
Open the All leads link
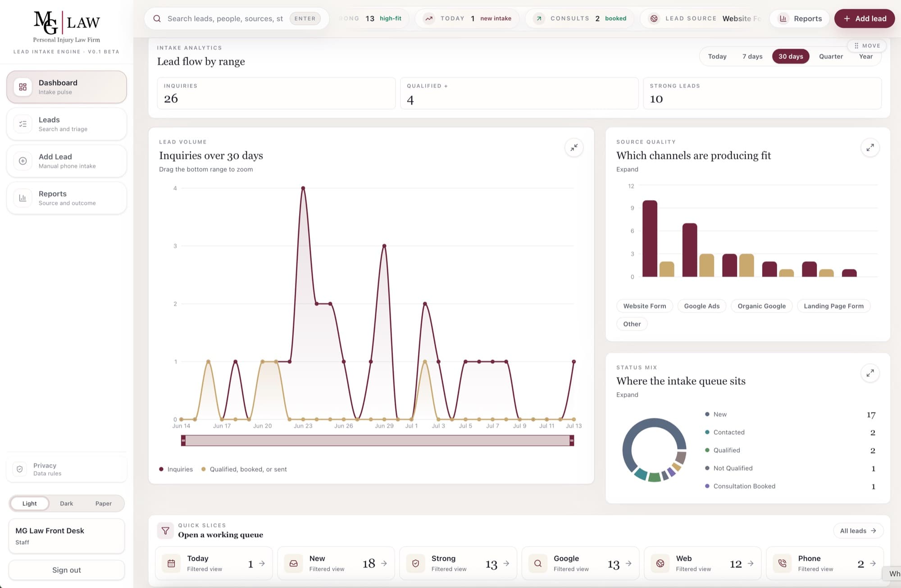(858, 531)
